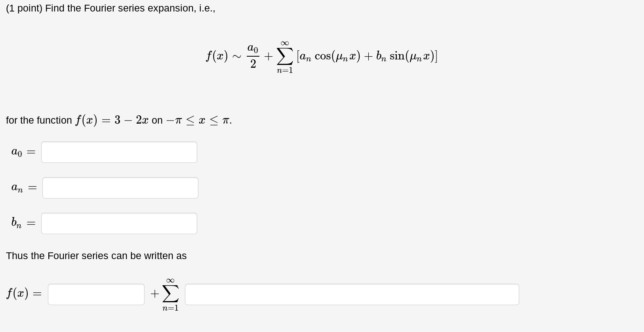Click the a0 = label
Image resolution: width=644 pixels, height=332 pixels.
coord(23,152)
